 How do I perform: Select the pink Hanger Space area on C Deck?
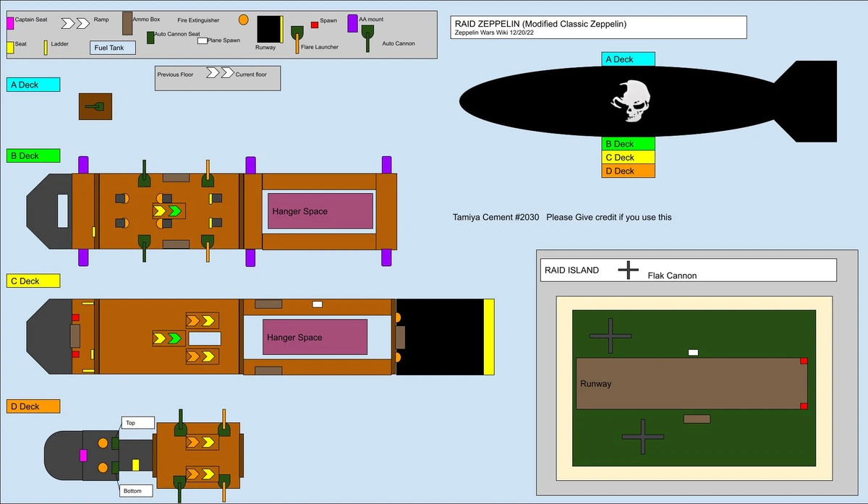click(x=315, y=337)
